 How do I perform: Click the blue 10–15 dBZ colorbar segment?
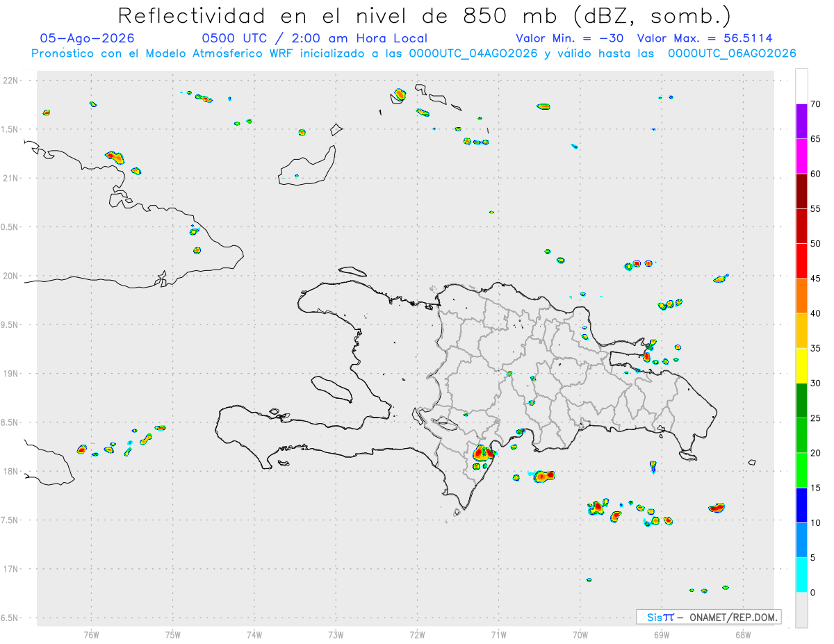pos(801,505)
